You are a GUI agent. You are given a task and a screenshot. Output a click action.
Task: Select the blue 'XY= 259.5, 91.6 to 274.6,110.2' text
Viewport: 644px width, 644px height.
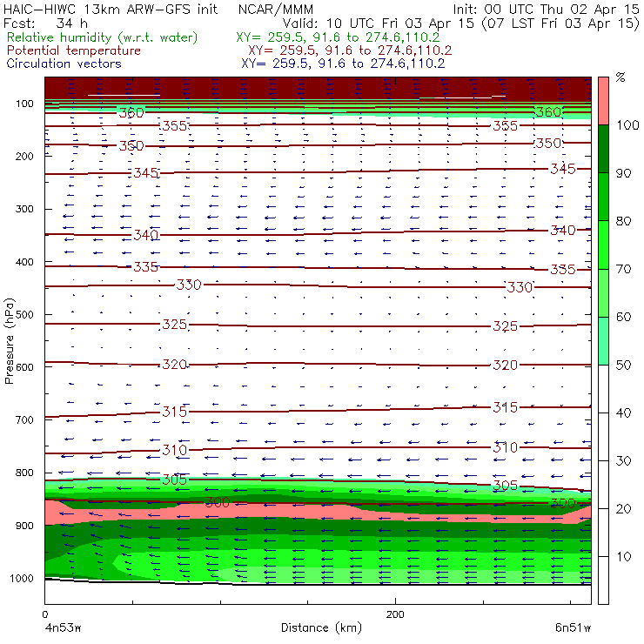[x=343, y=64]
